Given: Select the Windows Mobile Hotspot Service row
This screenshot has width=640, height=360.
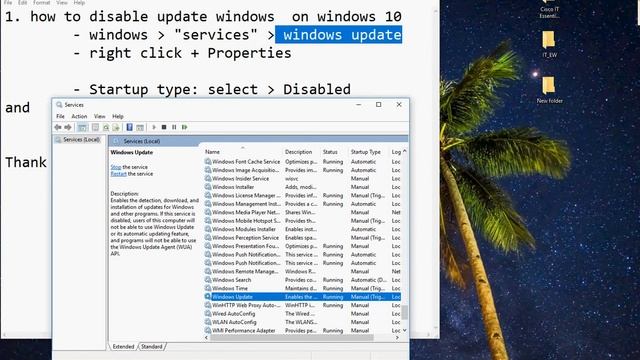Looking at the screenshot, I should point(302,221).
